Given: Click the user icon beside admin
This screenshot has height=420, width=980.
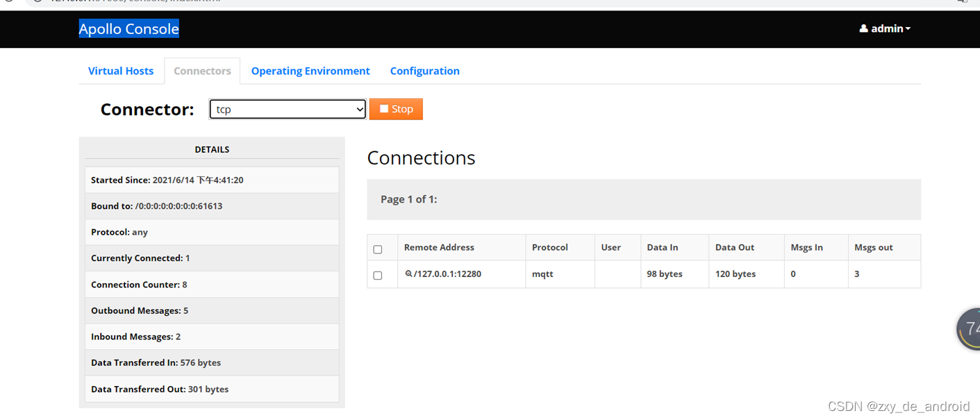Looking at the screenshot, I should (x=863, y=28).
